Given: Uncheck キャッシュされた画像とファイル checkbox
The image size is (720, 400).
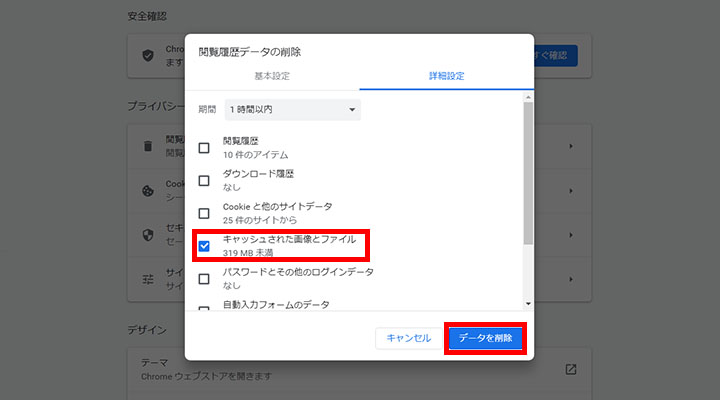Looking at the screenshot, I should point(204,245).
